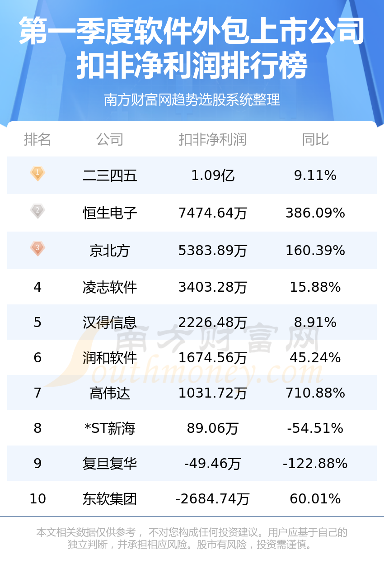Select 东软集团 in rank ten
The width and height of the screenshot is (384, 588).
coord(110,499)
